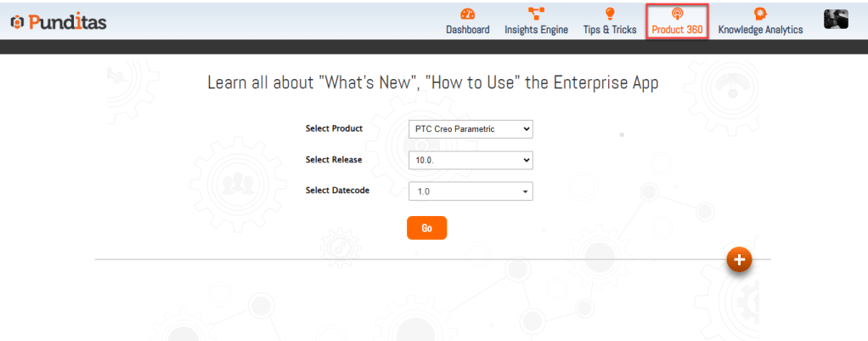Click the "Select Product" field label

[334, 129]
